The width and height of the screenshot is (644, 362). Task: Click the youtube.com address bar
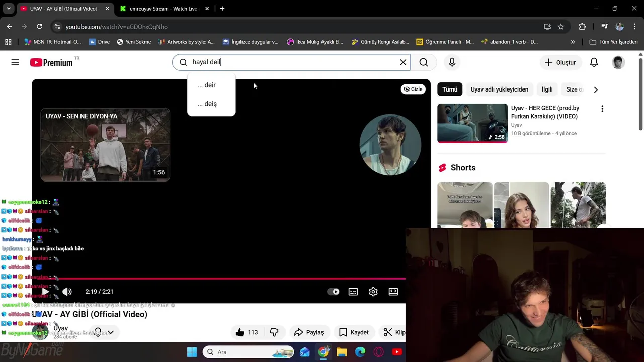(297, 27)
